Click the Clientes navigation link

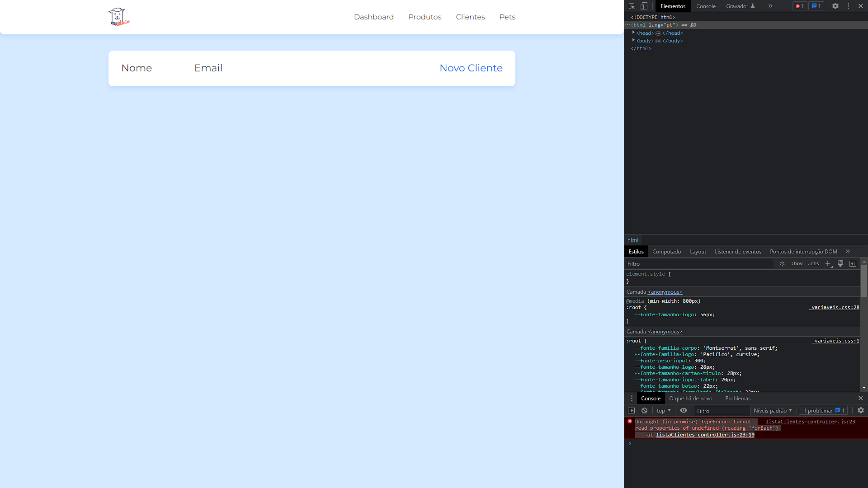point(470,17)
